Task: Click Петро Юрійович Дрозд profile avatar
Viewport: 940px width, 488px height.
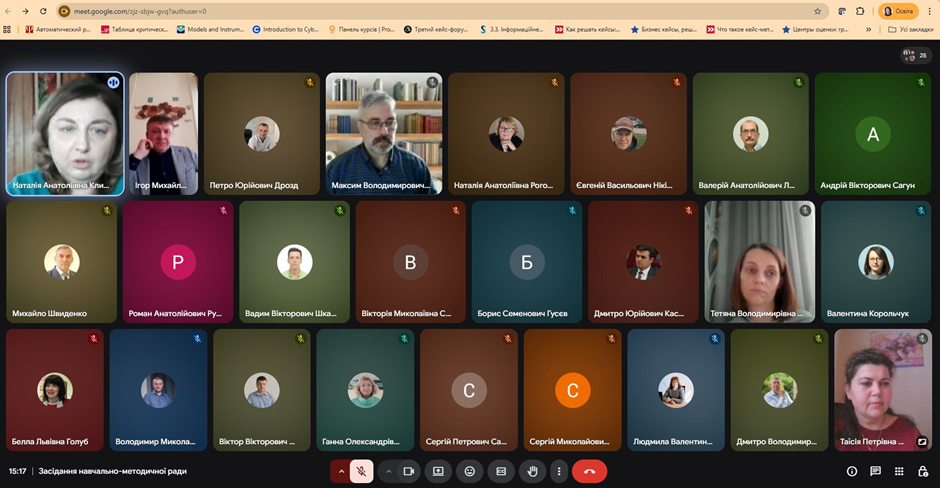Action: [x=262, y=134]
